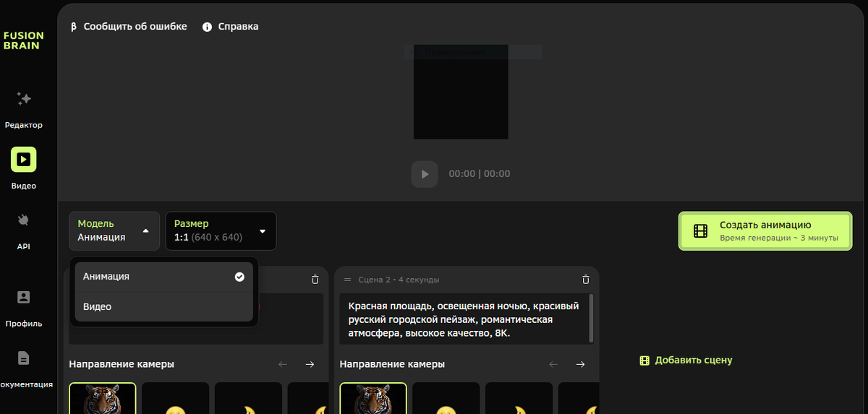Delete Сцена 2 with trash icon
868x414 pixels.
click(585, 280)
